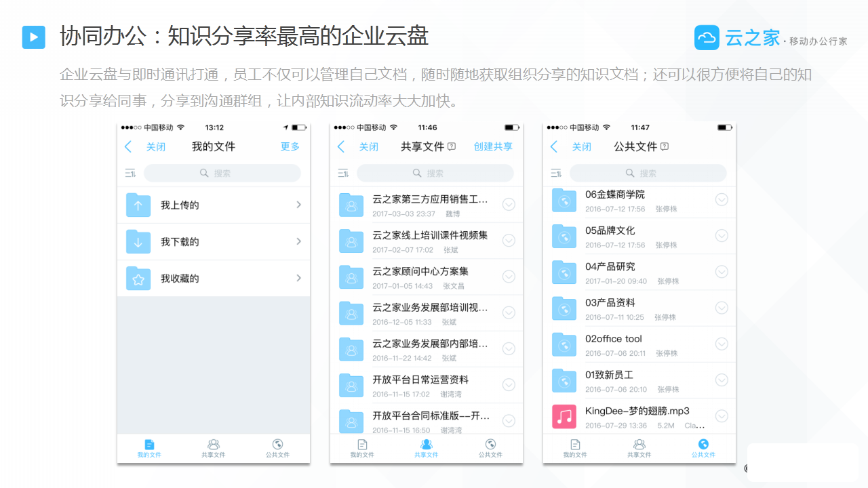Select circle toggle for 云之家线上培训课件视频集
Screen dimensions: 868x488
pos(509,241)
